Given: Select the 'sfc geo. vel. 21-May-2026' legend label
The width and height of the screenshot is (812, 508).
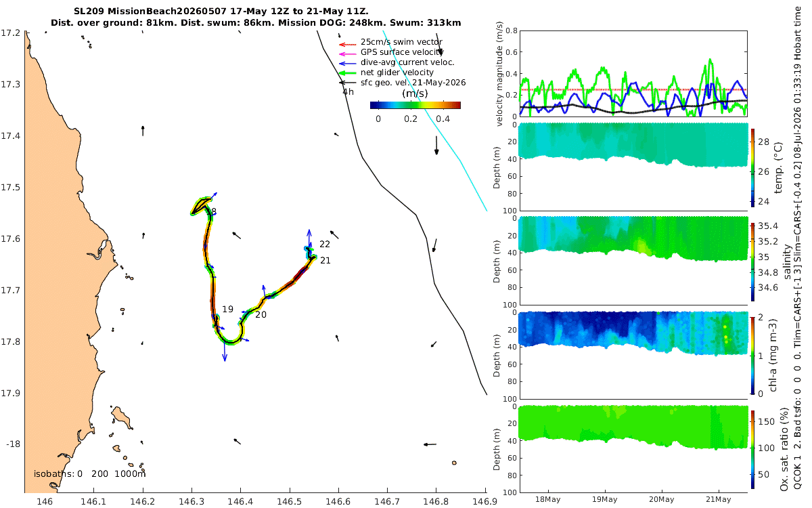Looking at the screenshot, I should coord(413,83).
